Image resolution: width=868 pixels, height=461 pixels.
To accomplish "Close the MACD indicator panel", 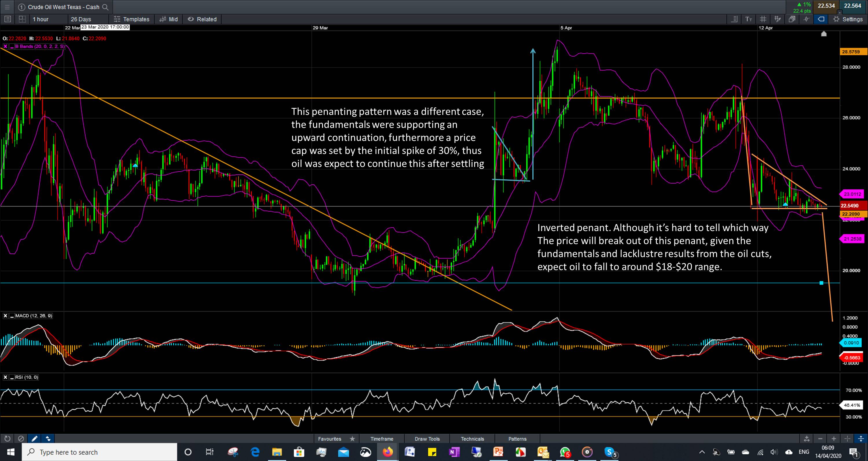I will pyautogui.click(x=5, y=316).
